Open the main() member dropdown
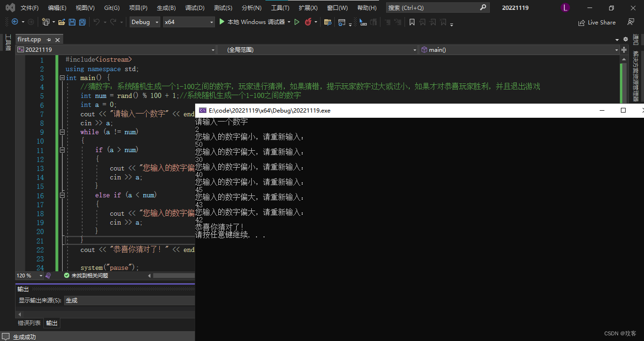644x341 pixels. tap(520, 49)
